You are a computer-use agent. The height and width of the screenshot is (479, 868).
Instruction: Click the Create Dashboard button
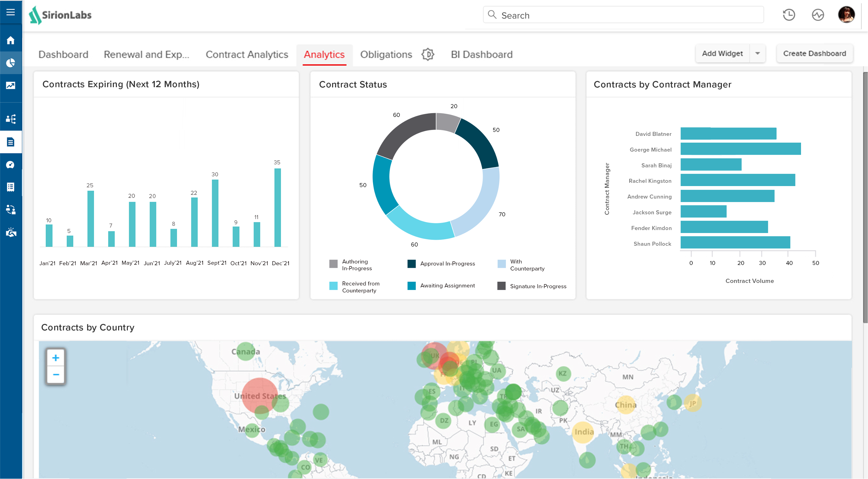(815, 53)
